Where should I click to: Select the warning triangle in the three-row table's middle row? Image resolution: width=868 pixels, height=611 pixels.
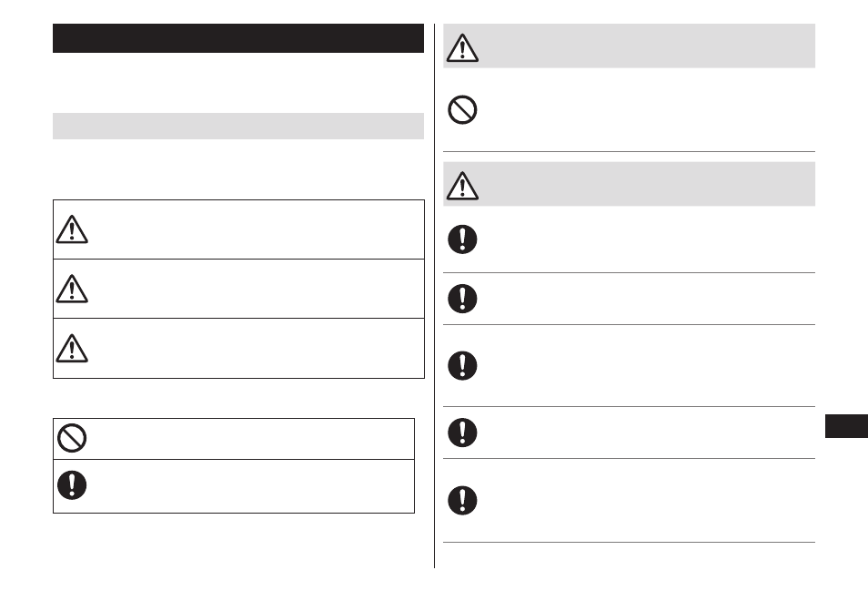pyautogui.click(x=72, y=289)
